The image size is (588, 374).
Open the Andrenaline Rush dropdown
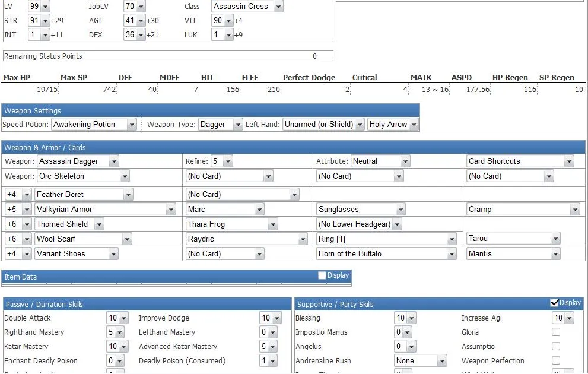pos(420,361)
